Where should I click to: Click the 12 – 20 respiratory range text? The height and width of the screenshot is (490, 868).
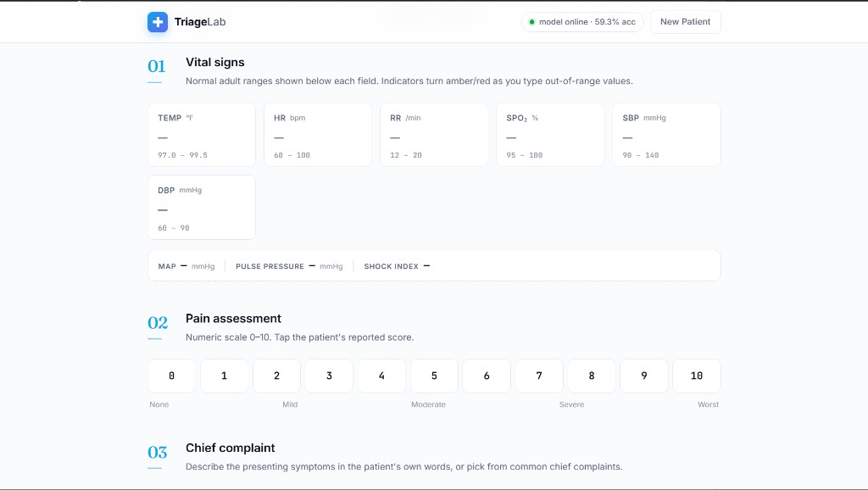pos(406,155)
